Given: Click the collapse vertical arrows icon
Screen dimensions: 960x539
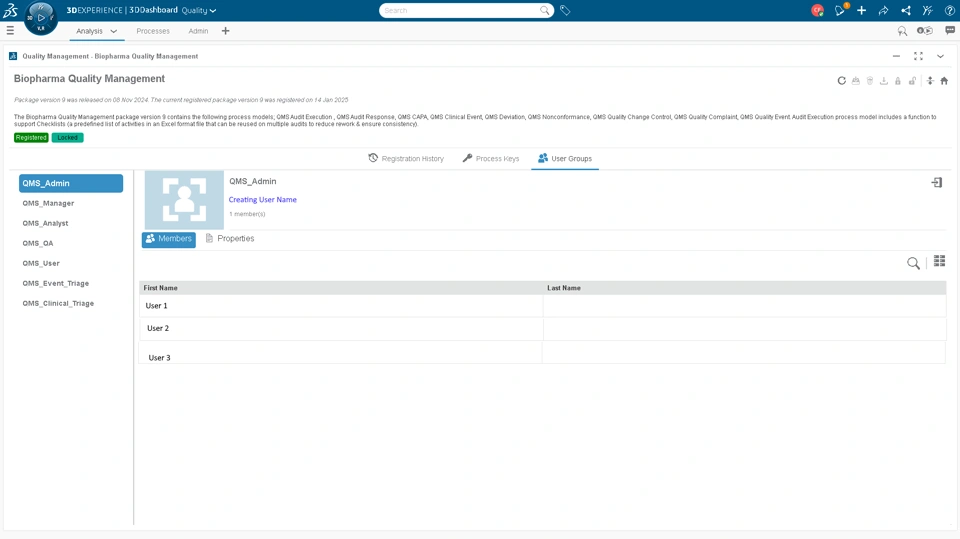Looking at the screenshot, I should tap(930, 81).
